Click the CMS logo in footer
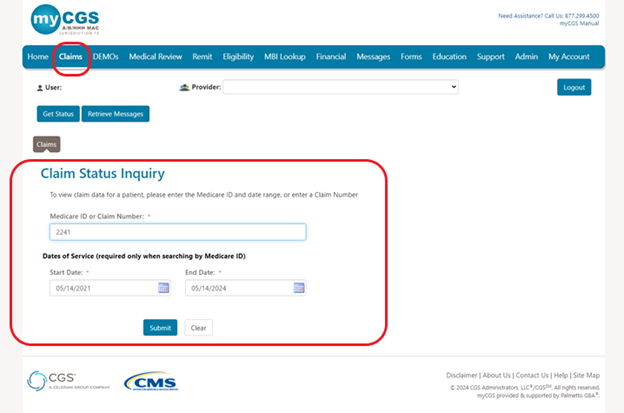Screen dimensions: 624x413 click(x=152, y=381)
